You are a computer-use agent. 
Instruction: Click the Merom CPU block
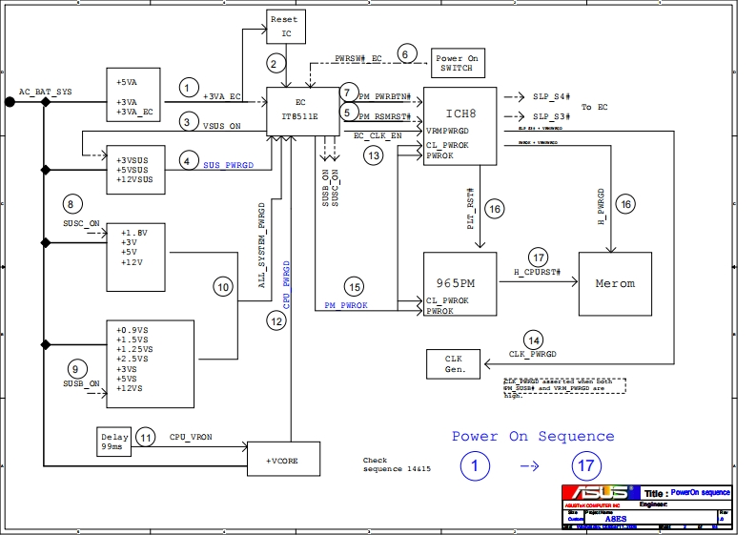click(615, 283)
